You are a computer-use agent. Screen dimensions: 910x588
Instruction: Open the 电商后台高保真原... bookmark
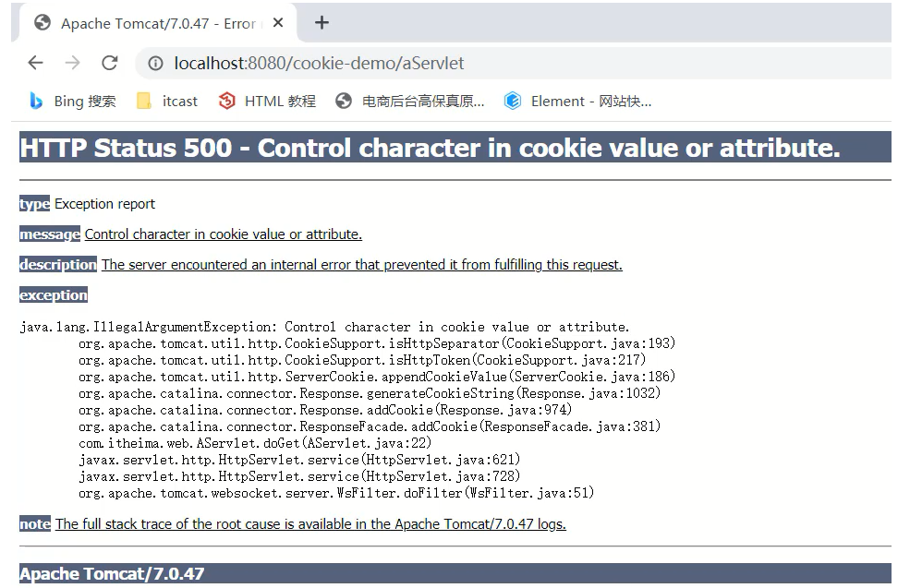[410, 101]
